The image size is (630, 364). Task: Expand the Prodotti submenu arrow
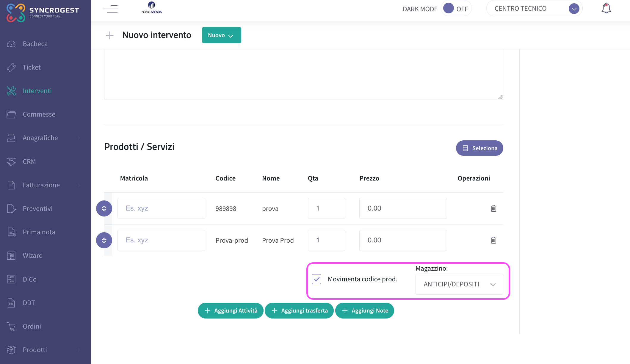pos(79,350)
